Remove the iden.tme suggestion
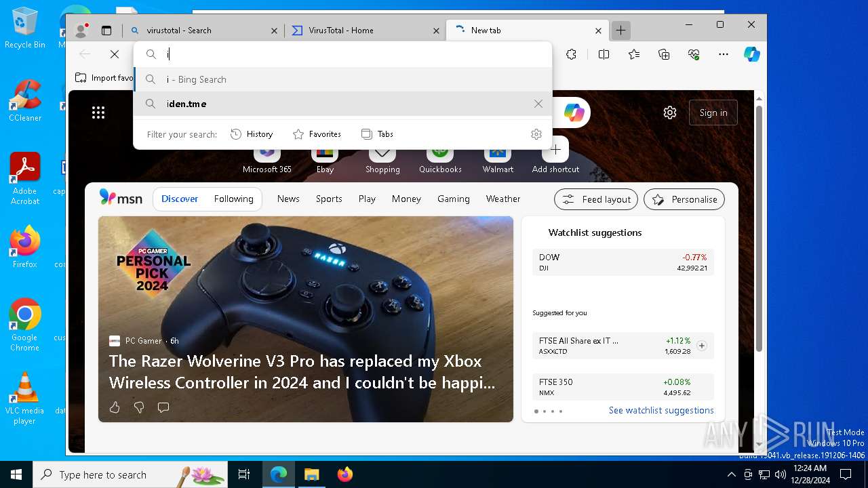Viewport: 868px width, 488px height. (538, 104)
